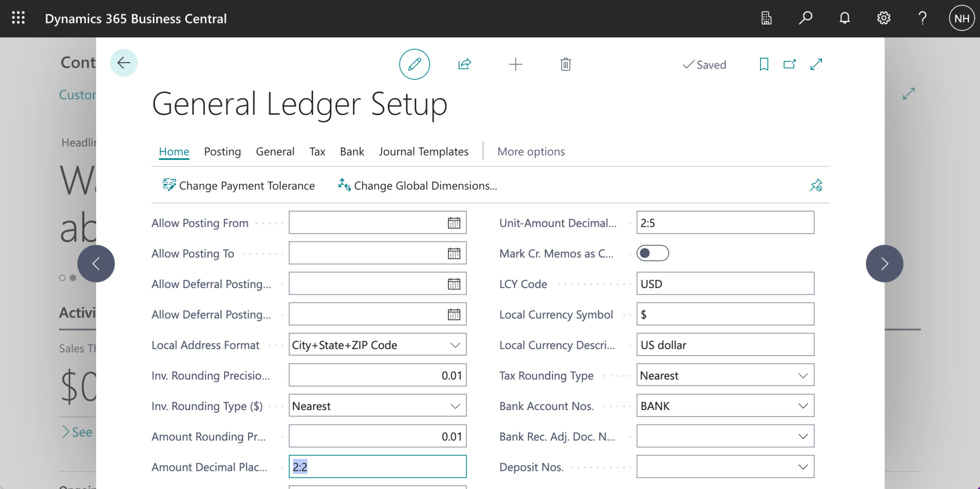Image resolution: width=980 pixels, height=489 pixels.
Task: Open Tax Rounding Type dropdown
Action: 803,375
